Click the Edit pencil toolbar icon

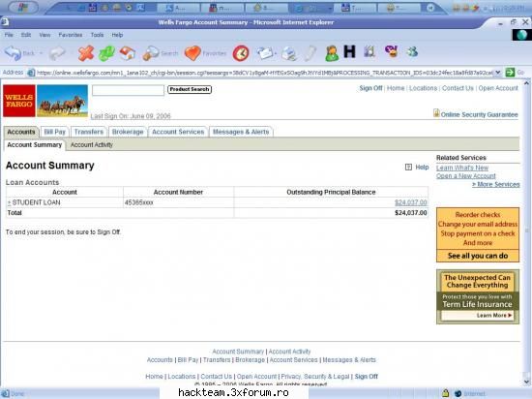pyautogui.click(x=310, y=53)
